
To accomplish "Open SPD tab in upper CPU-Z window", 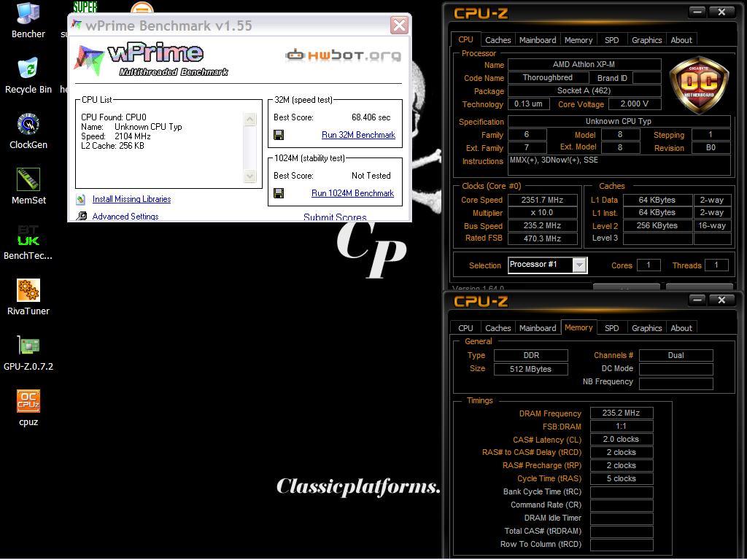I will point(612,40).
